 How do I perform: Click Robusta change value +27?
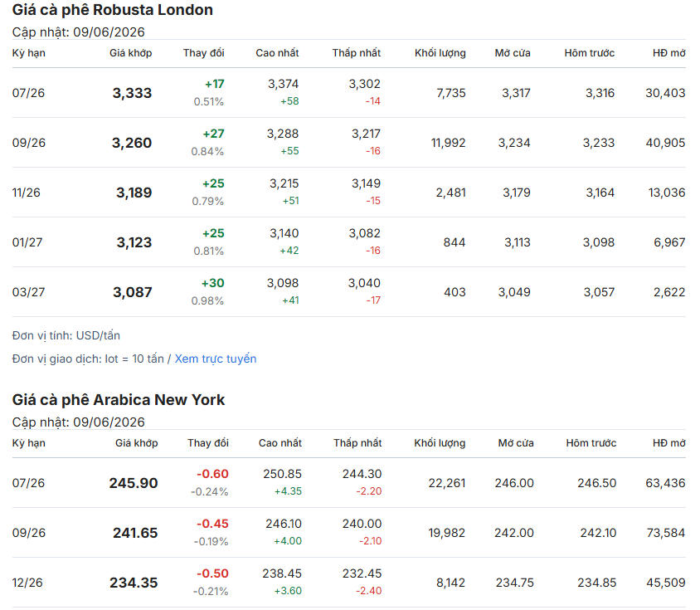tap(213, 134)
